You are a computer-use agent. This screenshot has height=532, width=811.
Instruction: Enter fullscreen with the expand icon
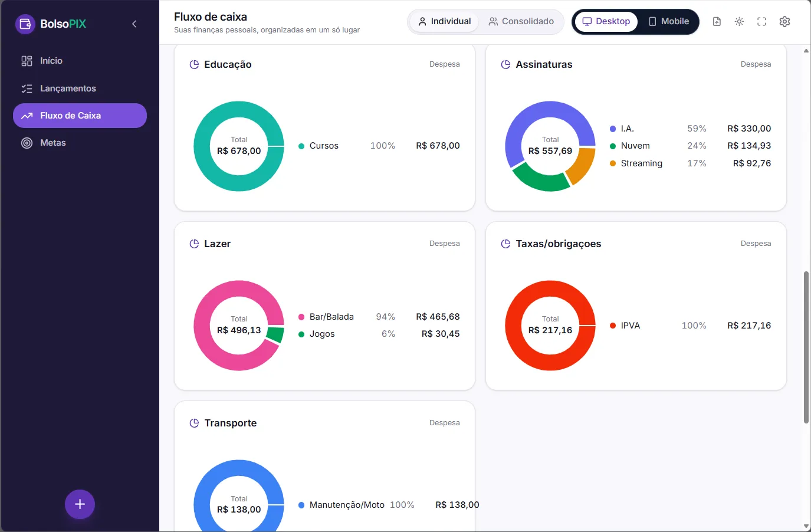tap(761, 22)
